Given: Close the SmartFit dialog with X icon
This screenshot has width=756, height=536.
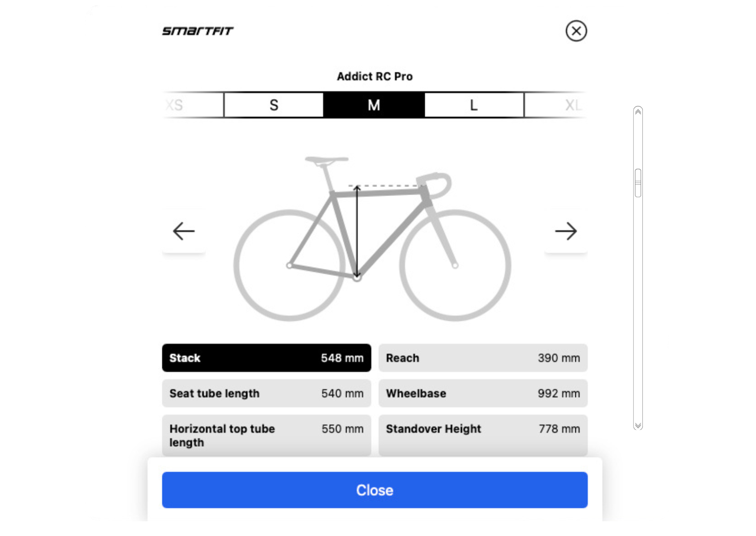Looking at the screenshot, I should click(x=576, y=31).
